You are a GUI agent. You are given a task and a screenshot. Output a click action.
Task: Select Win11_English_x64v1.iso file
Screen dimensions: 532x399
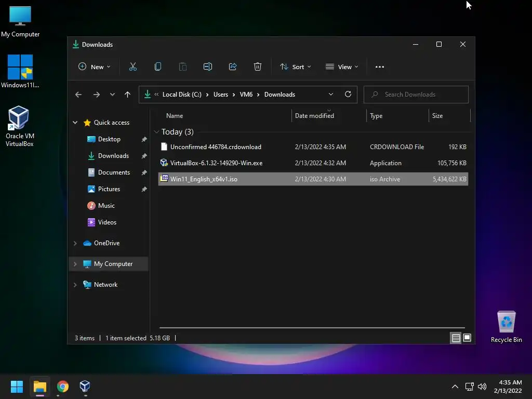pyautogui.click(x=313, y=179)
